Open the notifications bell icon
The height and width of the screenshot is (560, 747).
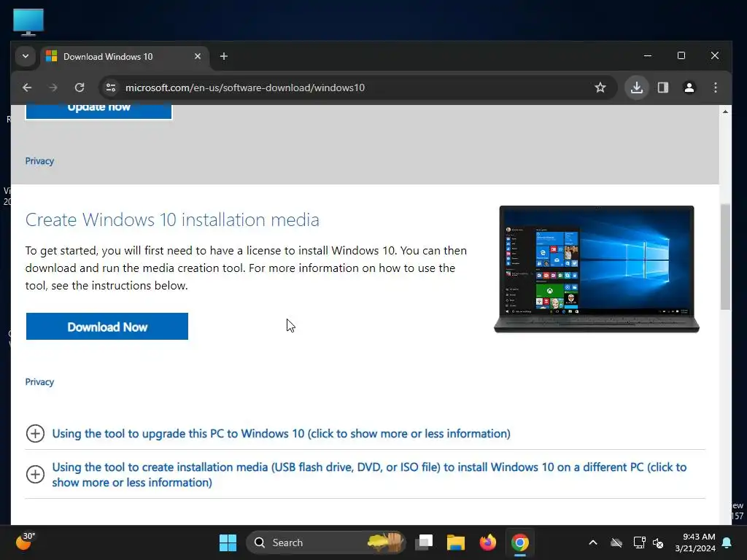pyautogui.click(x=727, y=542)
